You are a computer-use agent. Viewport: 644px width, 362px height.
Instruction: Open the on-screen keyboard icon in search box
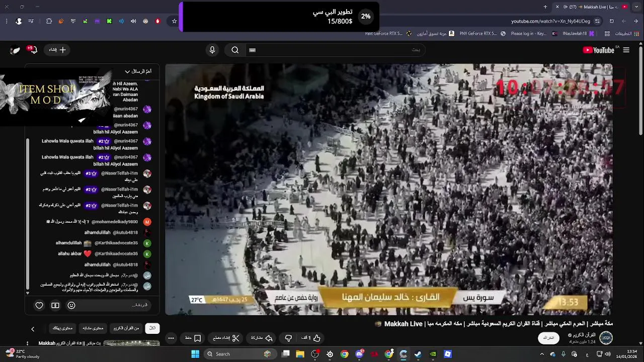[x=253, y=50]
